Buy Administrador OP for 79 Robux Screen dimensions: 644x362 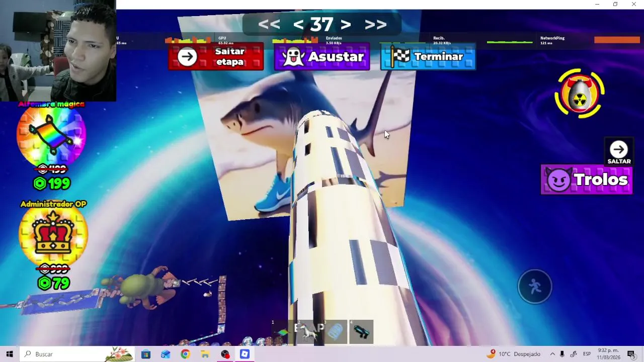[x=53, y=284]
